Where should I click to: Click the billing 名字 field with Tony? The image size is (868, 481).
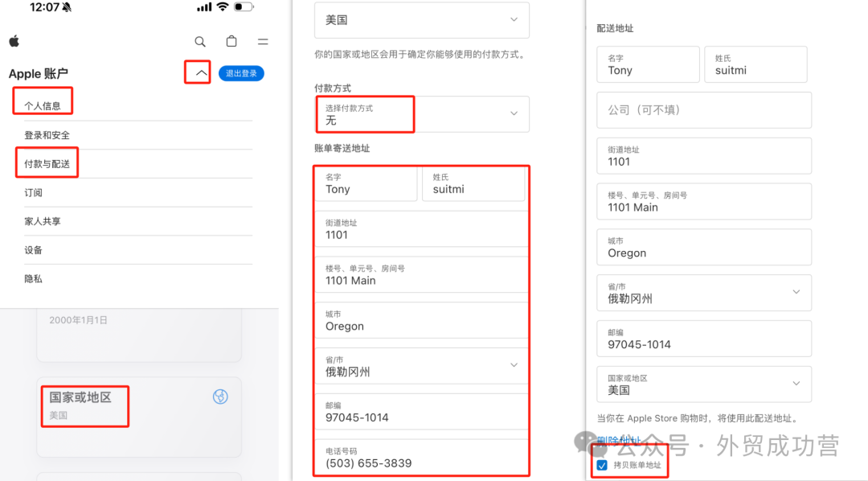click(366, 183)
